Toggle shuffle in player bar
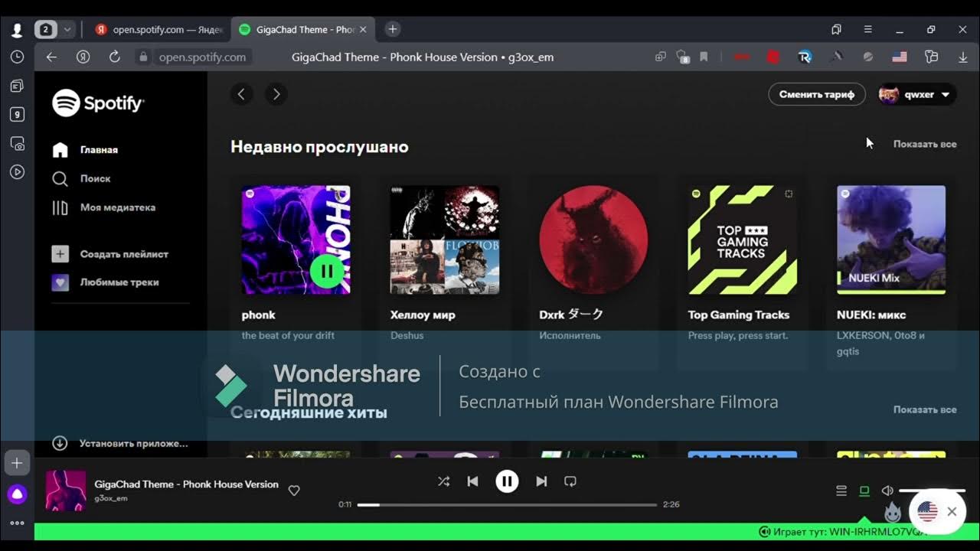980x551 pixels. (443, 481)
